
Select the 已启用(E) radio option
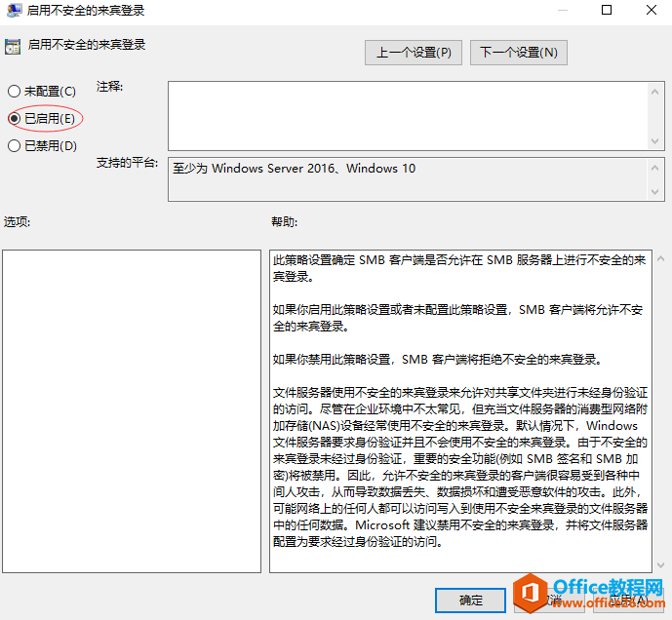[x=14, y=118]
